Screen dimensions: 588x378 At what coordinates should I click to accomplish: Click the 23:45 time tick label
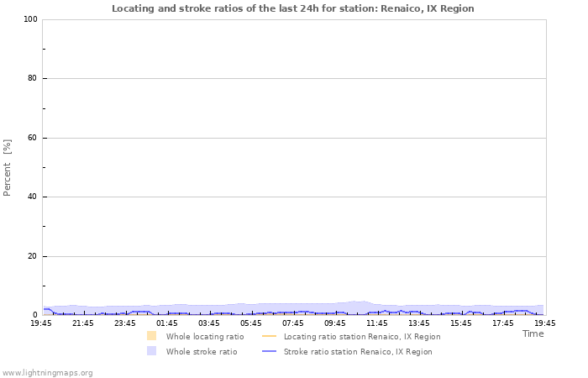[125, 323]
